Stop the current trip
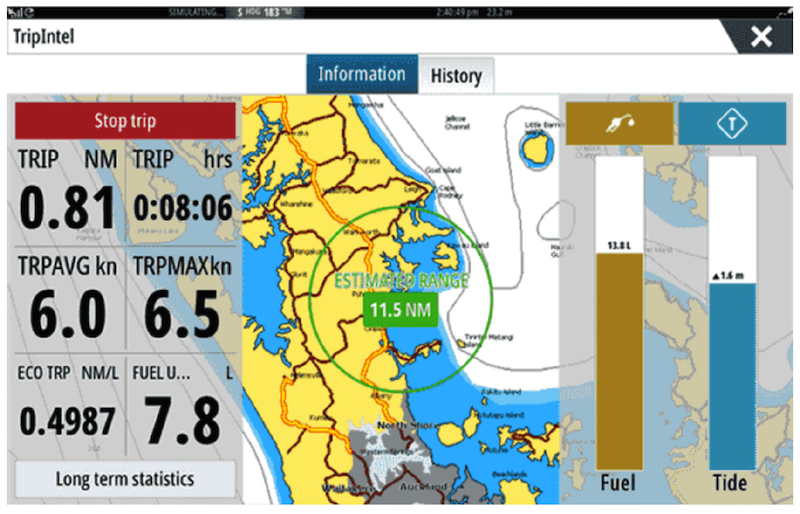 (126, 121)
